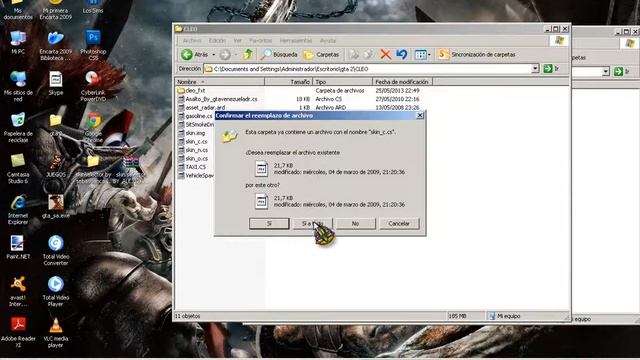Screen dimensions: 640x360
Task: Click the Mi PC desktop icon
Action: click(x=18, y=42)
